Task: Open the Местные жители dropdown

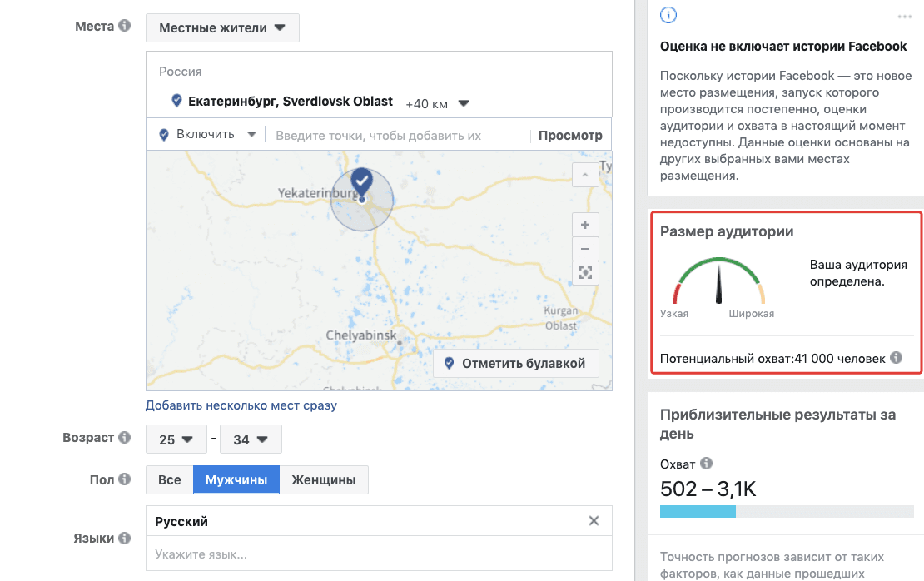Action: [222, 27]
